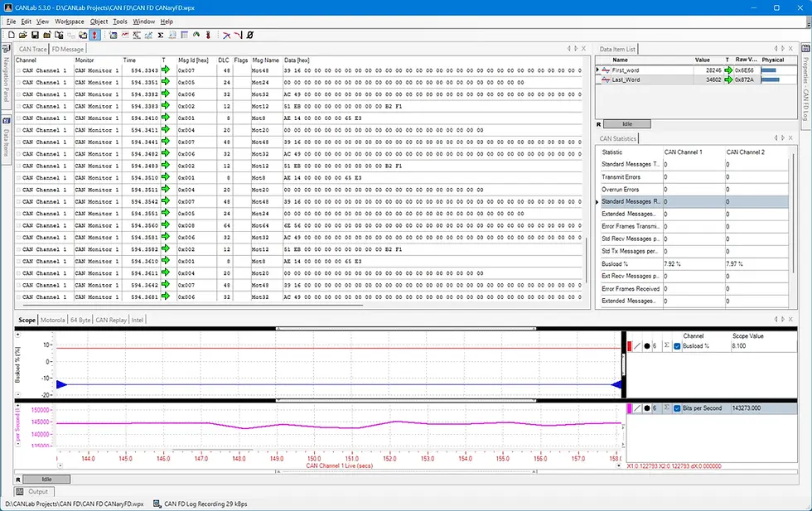Tick checkbox of the first CAN trace row
The width and height of the screenshot is (812, 511).
(x=18, y=70)
